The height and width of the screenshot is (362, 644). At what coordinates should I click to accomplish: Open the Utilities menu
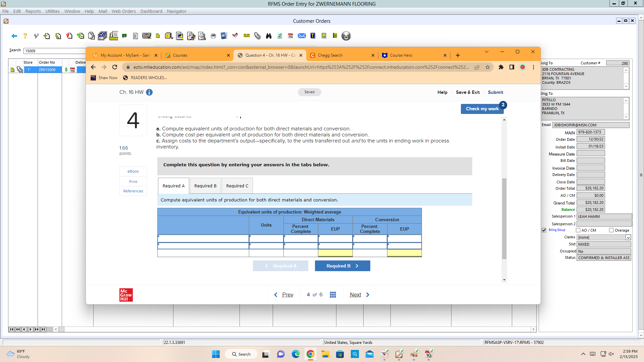click(x=52, y=11)
